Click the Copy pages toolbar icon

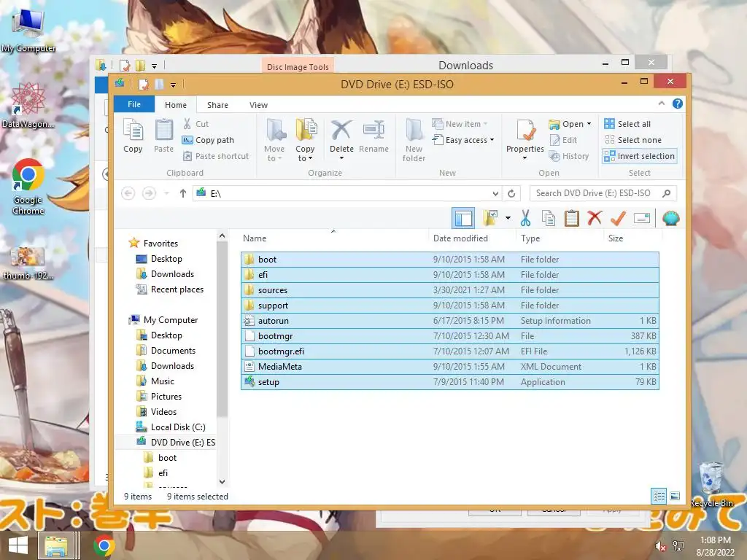click(x=549, y=218)
